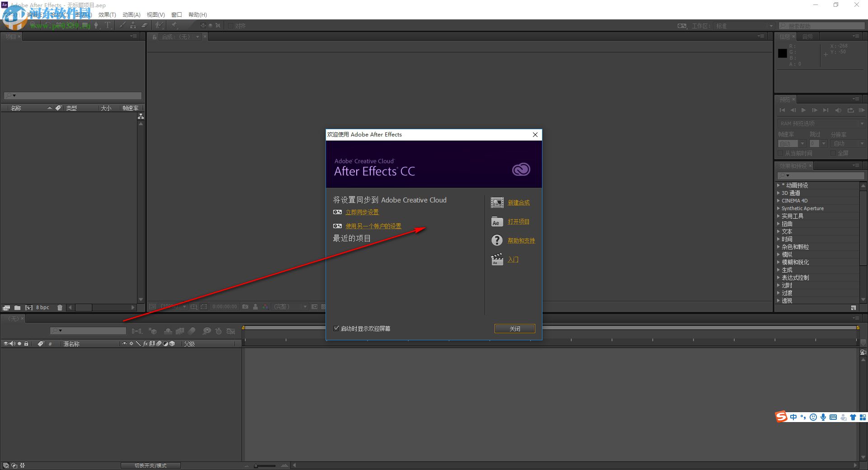Jump to first frame in Preview panel
This screenshot has width=868, height=470.
[x=782, y=110]
